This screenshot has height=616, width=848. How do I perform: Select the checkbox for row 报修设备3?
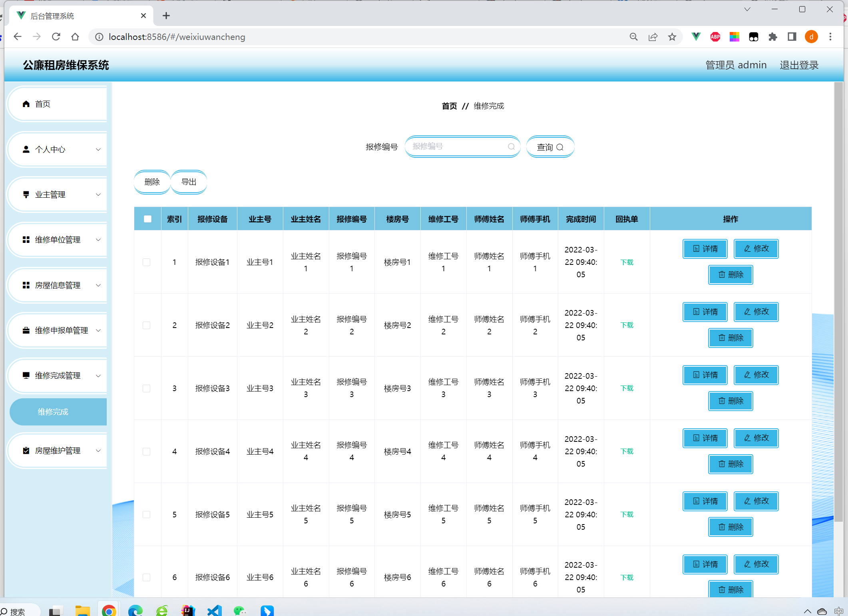click(147, 388)
